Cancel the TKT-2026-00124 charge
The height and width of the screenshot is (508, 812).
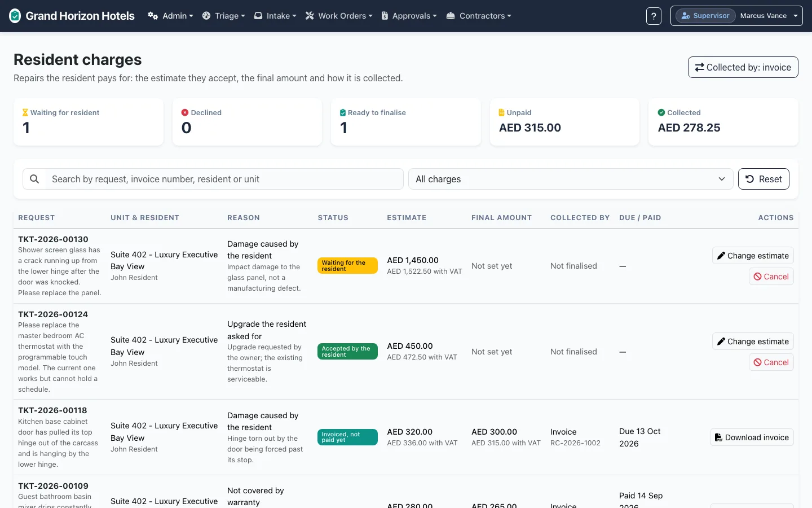pos(771,362)
